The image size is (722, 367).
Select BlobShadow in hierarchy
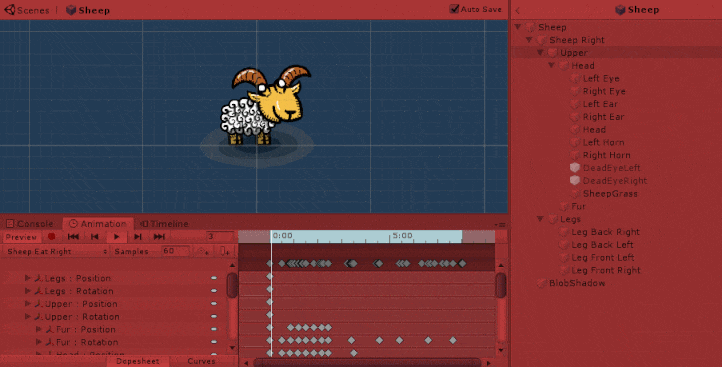pos(577,283)
